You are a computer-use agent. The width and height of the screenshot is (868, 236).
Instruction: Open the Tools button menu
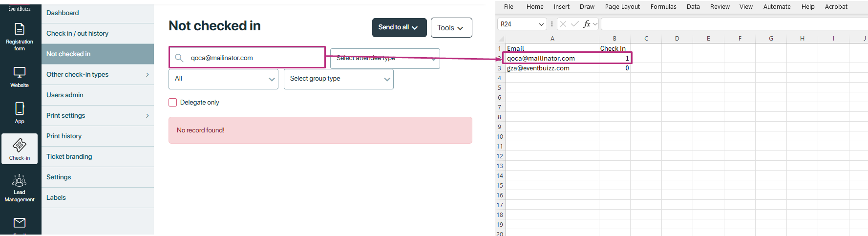coord(451,28)
